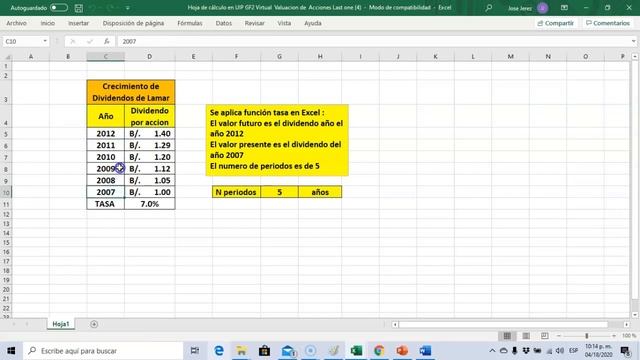Switch to Page Layout view icon
Screen dimensions: 640x360
(526, 336)
